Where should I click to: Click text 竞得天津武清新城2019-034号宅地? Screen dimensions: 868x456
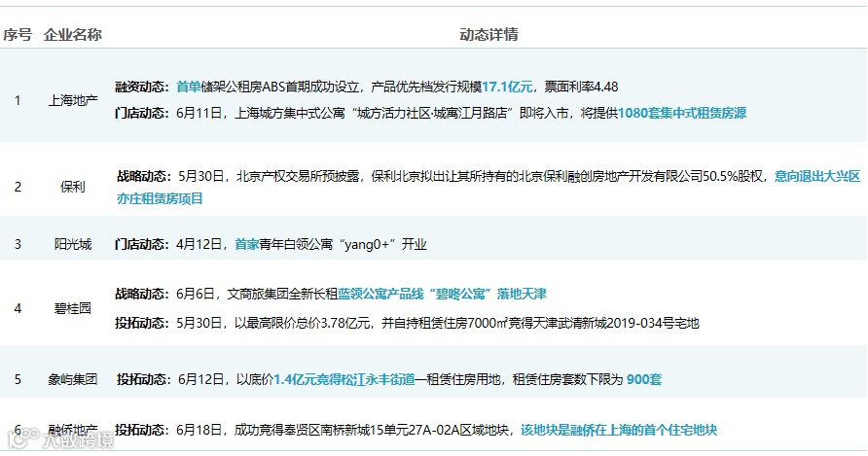click(x=604, y=323)
